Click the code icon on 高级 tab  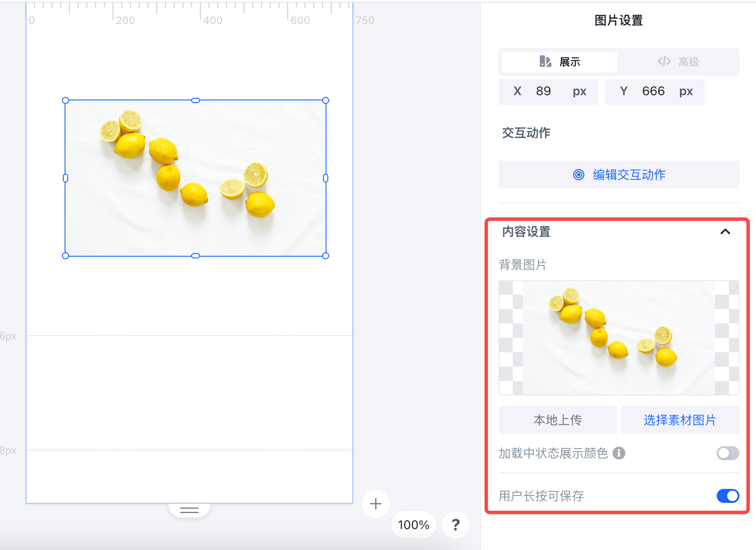pos(664,62)
